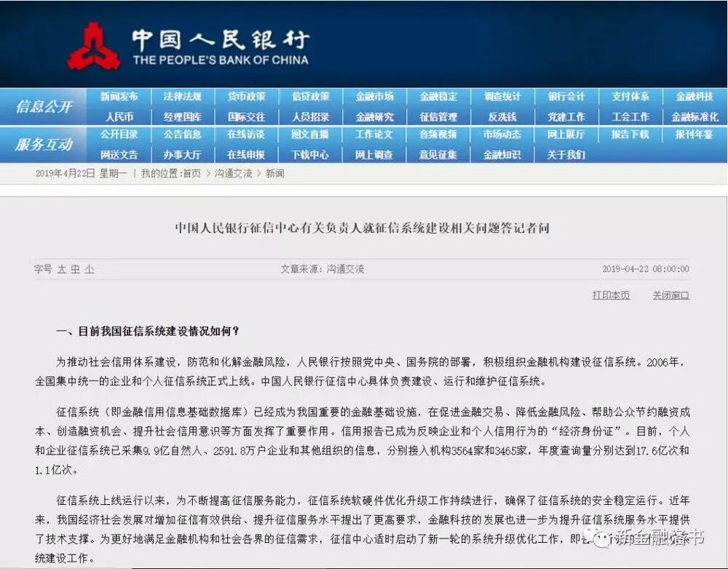728x569 pixels.
Task: Open the 信贷政策 menu item
Action: point(310,97)
